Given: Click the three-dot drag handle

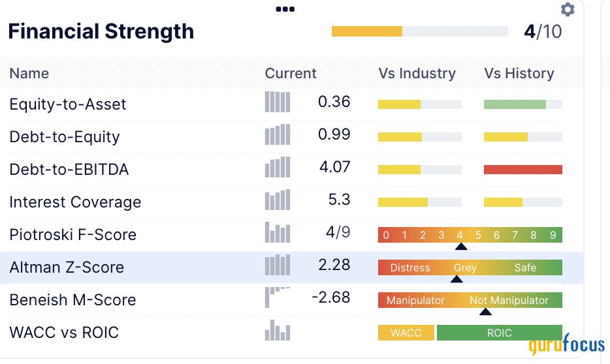Looking at the screenshot, I should (285, 9).
